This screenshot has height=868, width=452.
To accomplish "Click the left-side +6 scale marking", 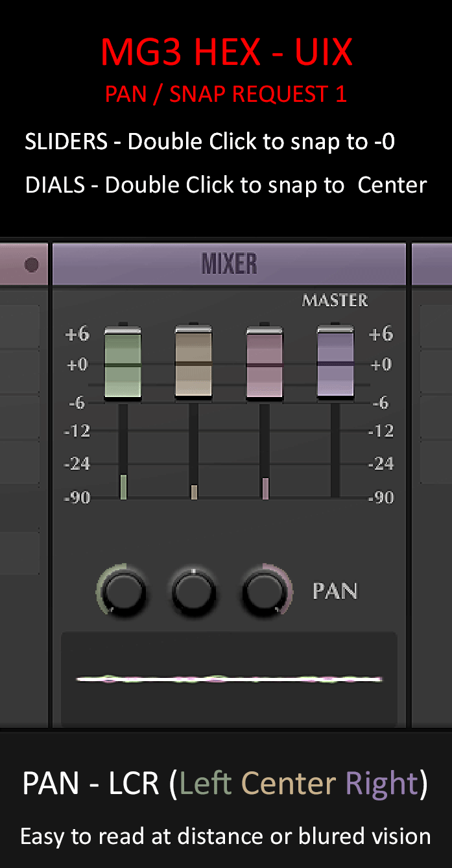I will pos(77,334).
